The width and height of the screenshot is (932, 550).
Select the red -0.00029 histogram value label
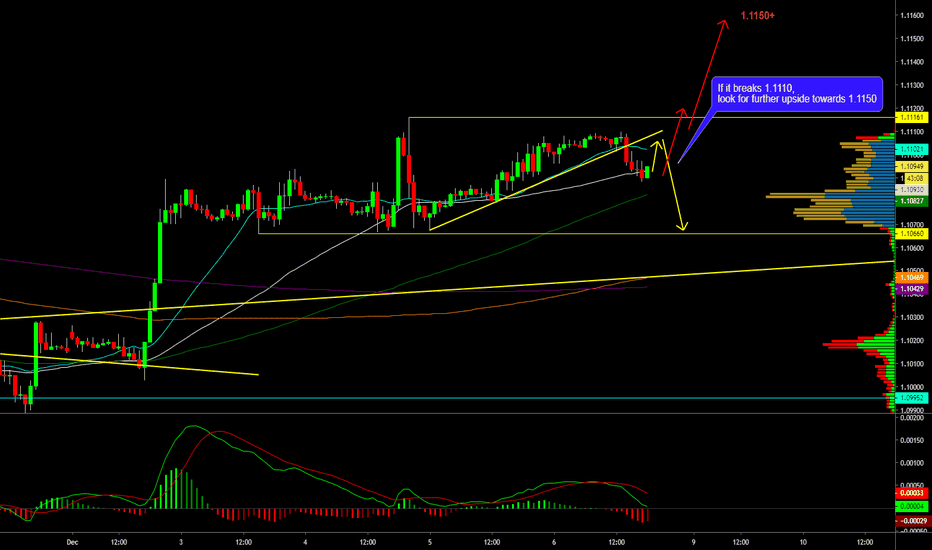tap(911, 520)
